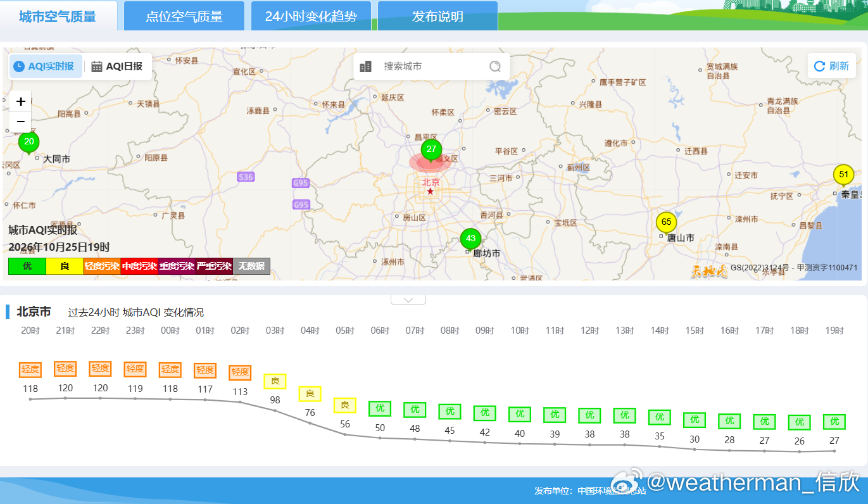Click the 优 badge at 06时
Screen dimensions: 868x504
click(x=380, y=409)
